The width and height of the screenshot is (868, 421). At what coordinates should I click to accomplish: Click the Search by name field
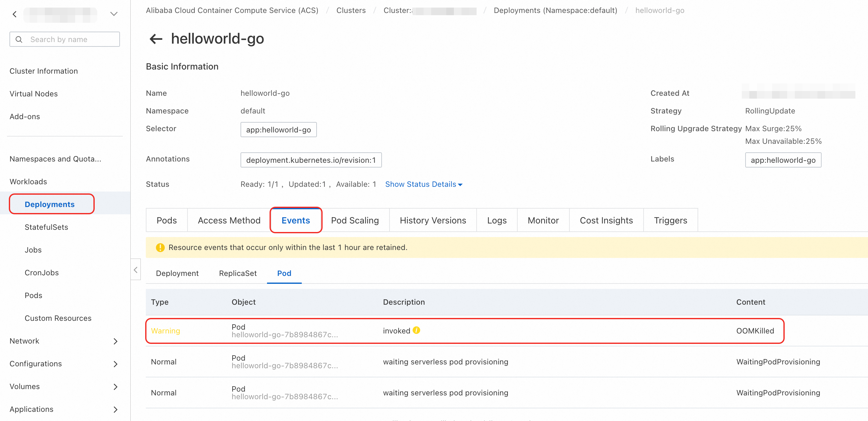pyautogui.click(x=65, y=40)
